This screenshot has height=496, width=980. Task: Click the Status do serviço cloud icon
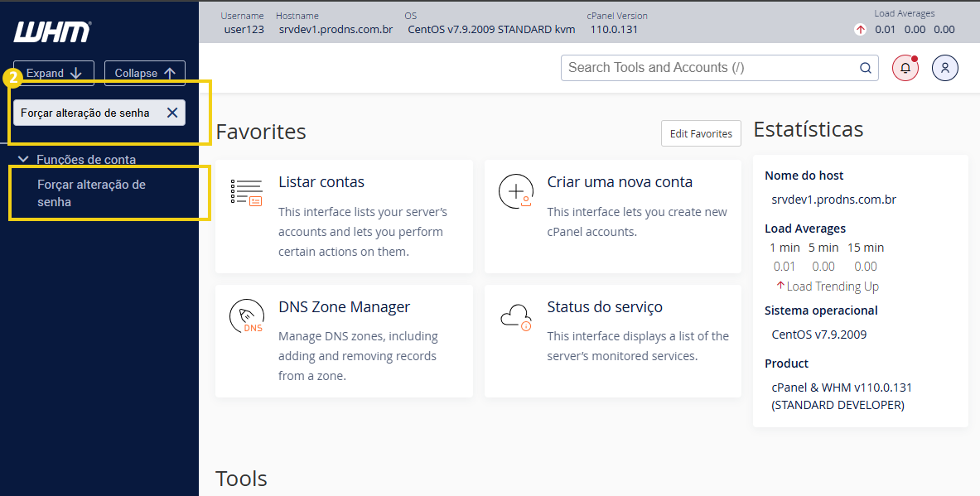pyautogui.click(x=515, y=317)
